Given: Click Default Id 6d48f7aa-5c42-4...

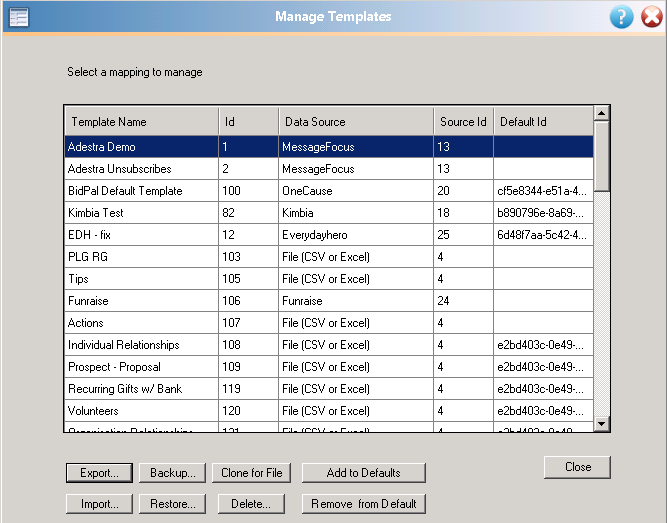Looking at the screenshot, I should click(544, 235).
